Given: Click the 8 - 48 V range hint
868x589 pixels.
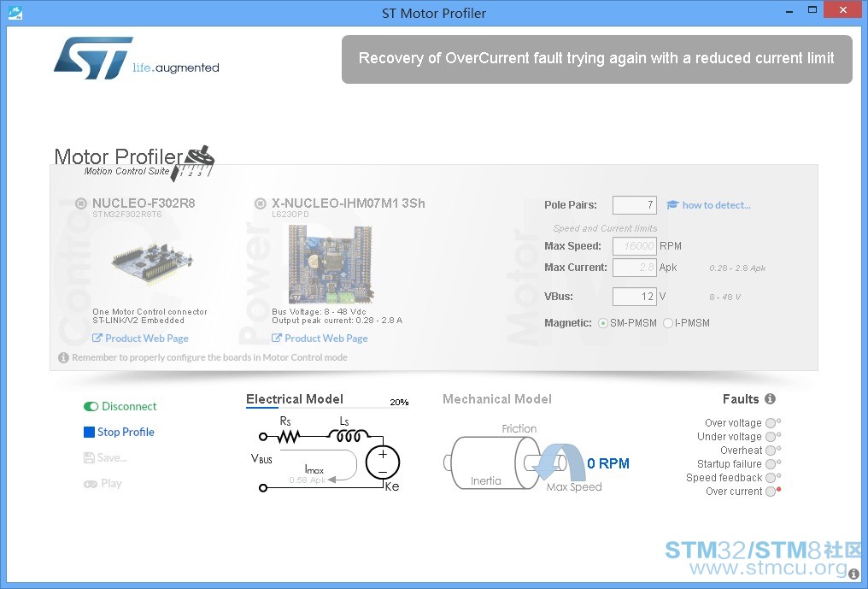Looking at the screenshot, I should pyautogui.click(x=724, y=297).
